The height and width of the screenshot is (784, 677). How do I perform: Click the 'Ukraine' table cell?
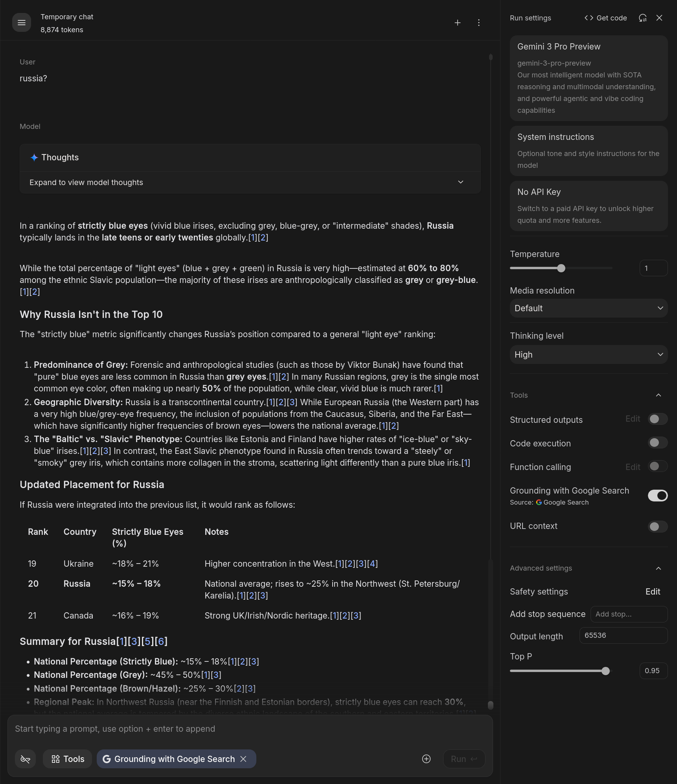[79, 564]
